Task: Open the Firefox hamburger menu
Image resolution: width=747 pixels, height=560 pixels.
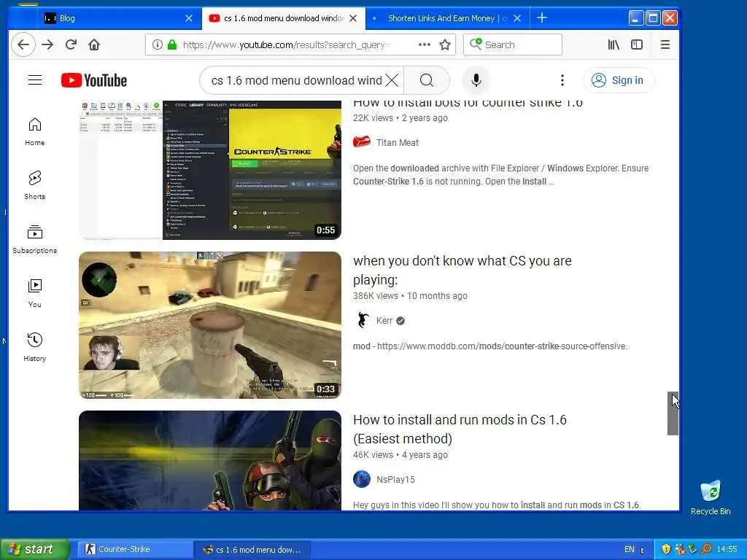Action: (x=665, y=44)
